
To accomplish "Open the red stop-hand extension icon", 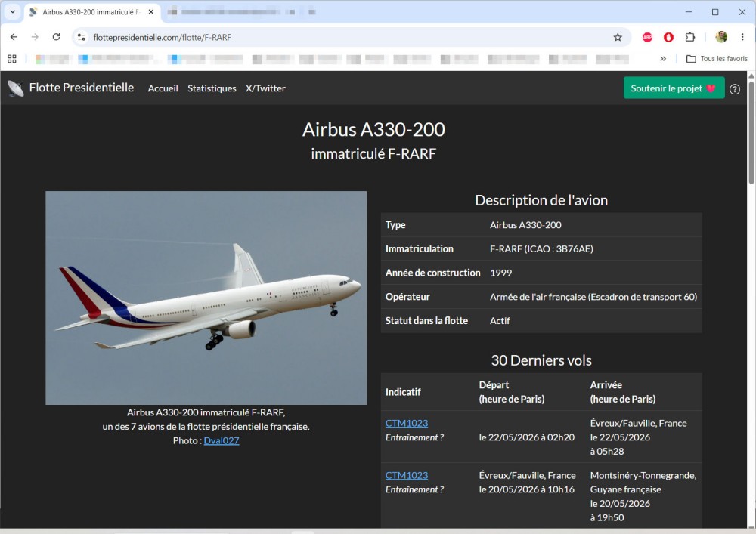I will coord(669,37).
